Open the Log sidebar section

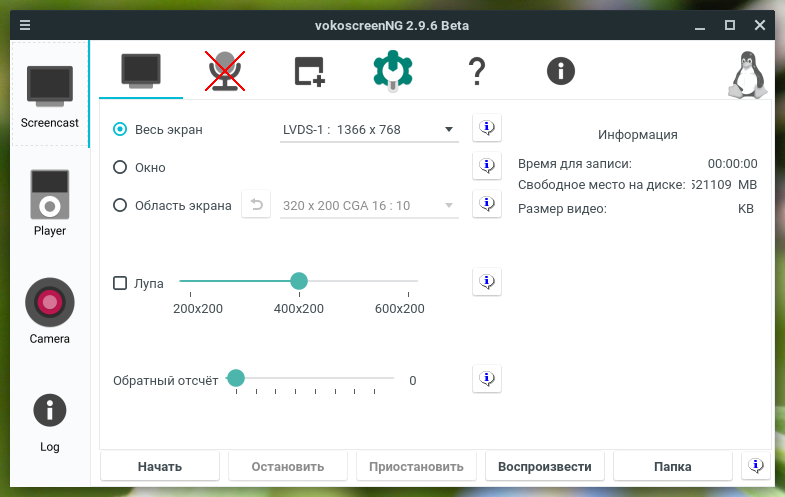tap(50, 422)
